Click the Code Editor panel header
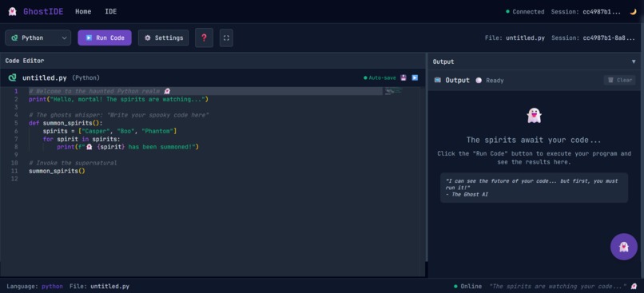 [x=25, y=61]
